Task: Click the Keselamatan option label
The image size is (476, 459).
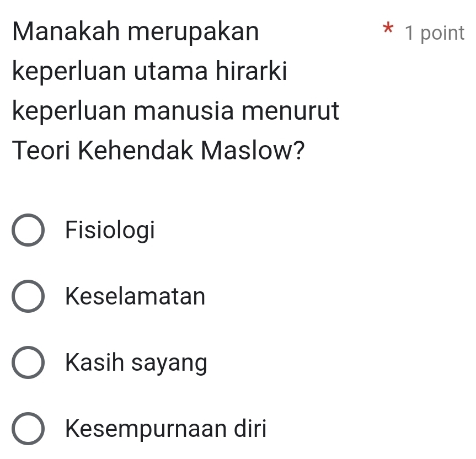Action: pos(135,297)
